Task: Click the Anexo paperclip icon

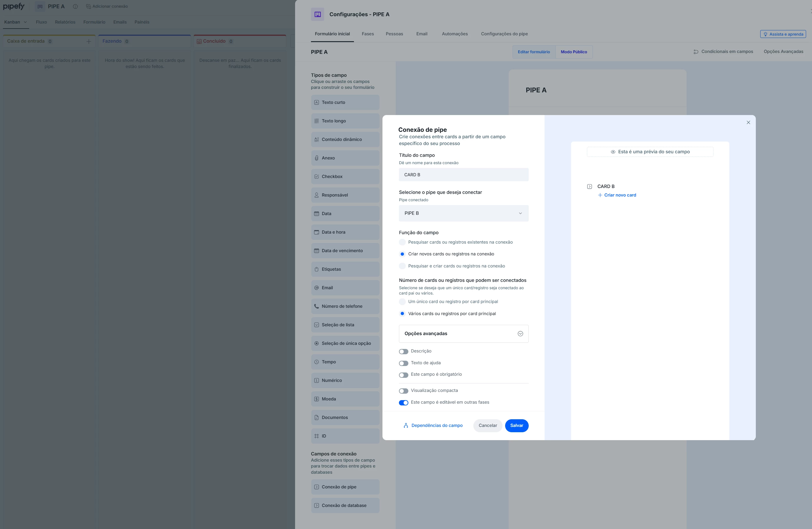Action: [x=316, y=158]
